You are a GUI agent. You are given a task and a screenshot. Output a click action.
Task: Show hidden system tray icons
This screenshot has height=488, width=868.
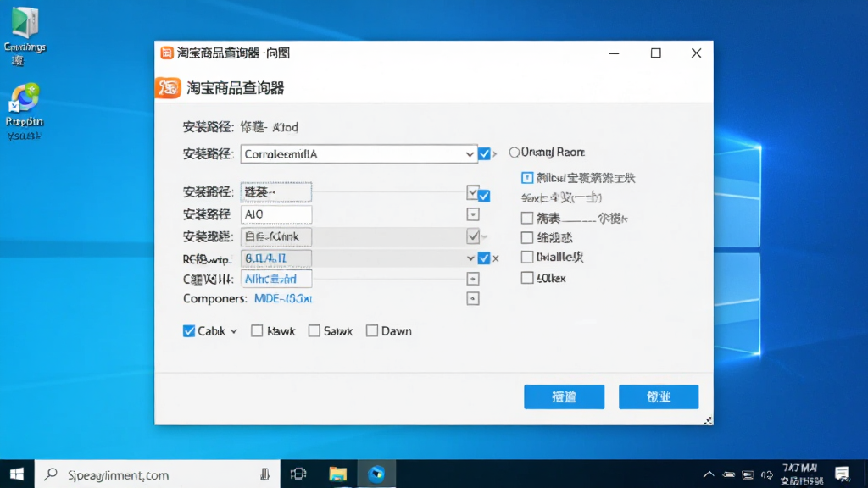(x=709, y=474)
